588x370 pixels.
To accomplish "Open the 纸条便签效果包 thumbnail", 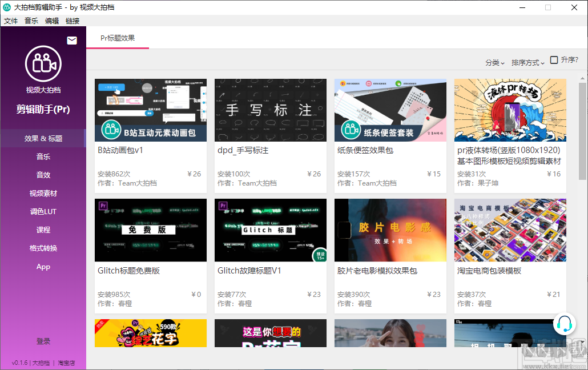I will point(390,110).
